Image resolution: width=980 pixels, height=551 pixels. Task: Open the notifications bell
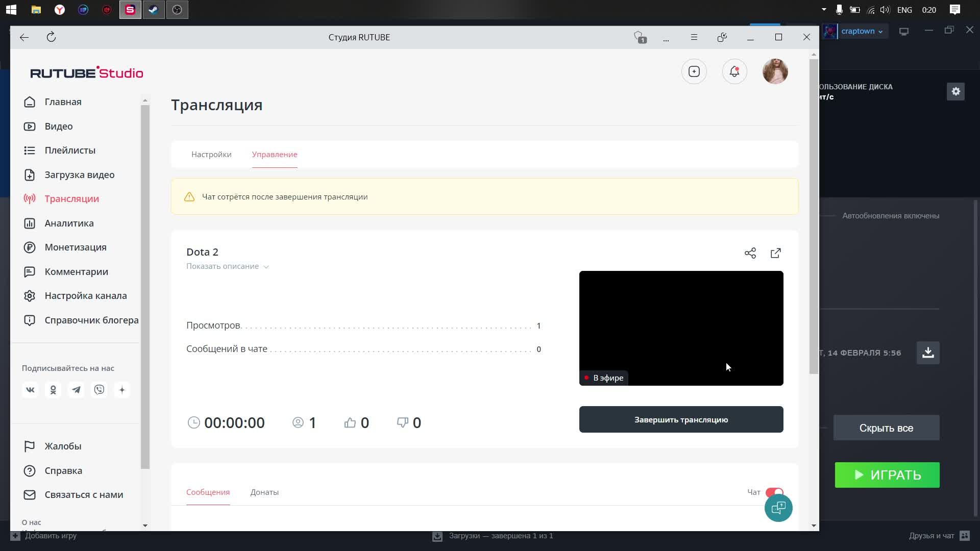pos(734,72)
